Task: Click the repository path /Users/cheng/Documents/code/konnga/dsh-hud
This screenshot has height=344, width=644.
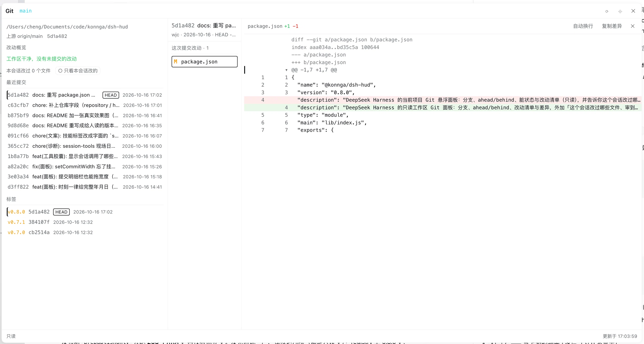Action: pos(67,27)
